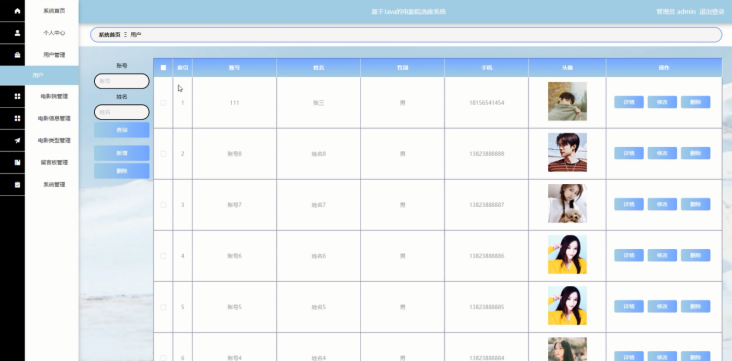Click 修改 for user 姓名8
Screen dimensions: 732x361
[x=662, y=153]
